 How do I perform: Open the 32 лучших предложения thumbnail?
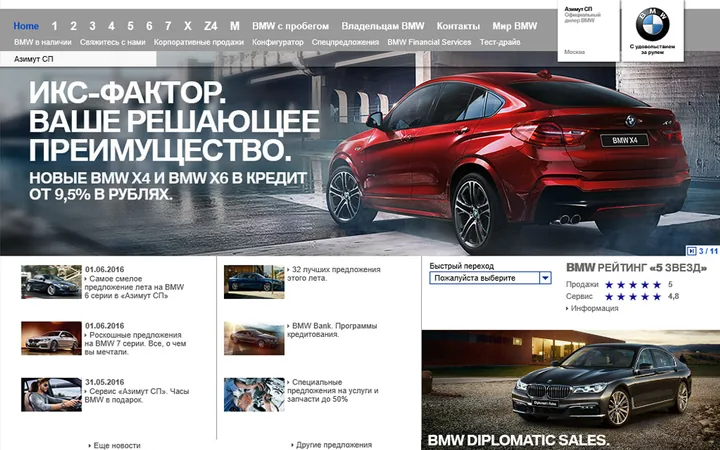pyautogui.click(x=254, y=282)
